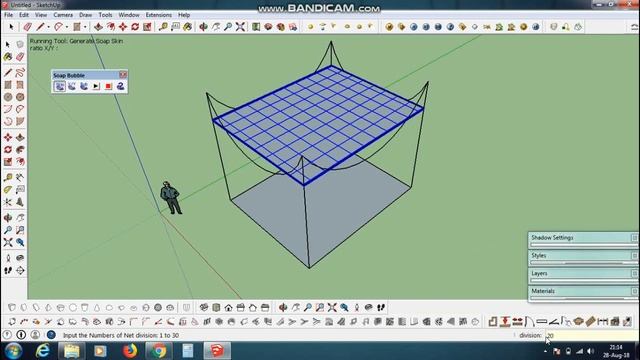Select the Move tool in top toolbar
The image size is (640, 360).
click(x=123, y=27)
